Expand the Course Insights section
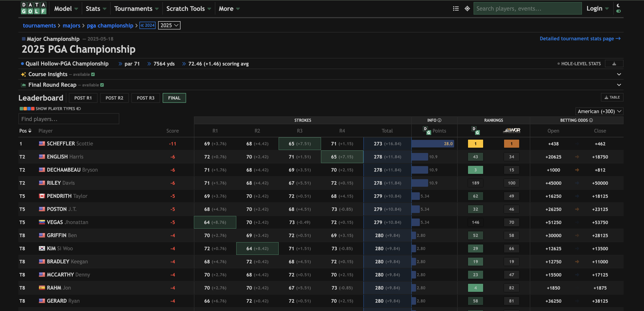Viewport: 644px width, 311px height. (619, 74)
